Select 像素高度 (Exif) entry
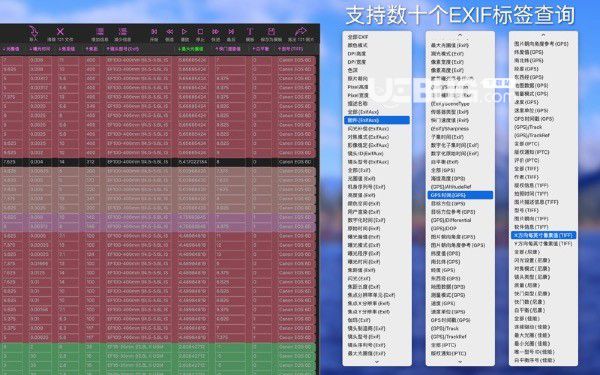Screen dimensions: 600x375 click(x=447, y=70)
